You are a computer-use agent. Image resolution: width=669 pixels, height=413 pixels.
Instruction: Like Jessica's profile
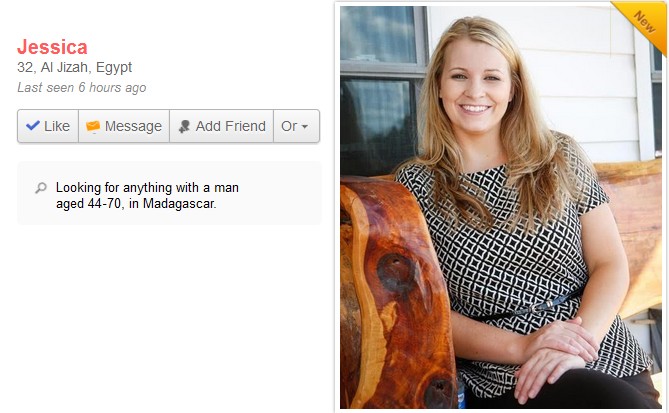pyautogui.click(x=48, y=126)
